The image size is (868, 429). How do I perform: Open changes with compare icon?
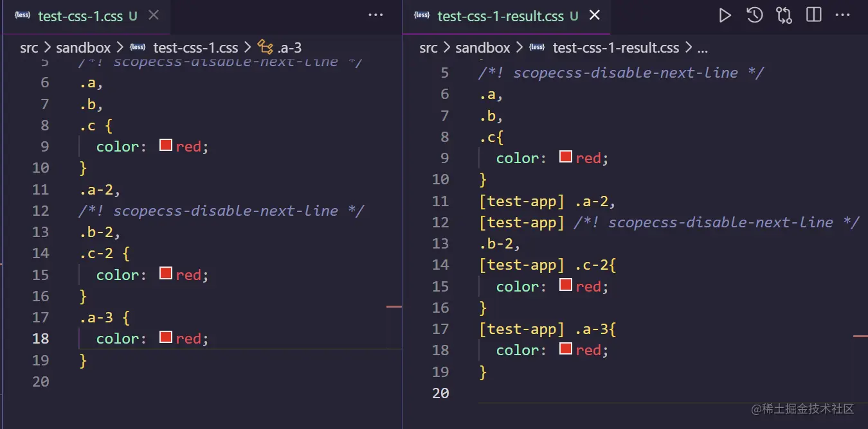784,15
